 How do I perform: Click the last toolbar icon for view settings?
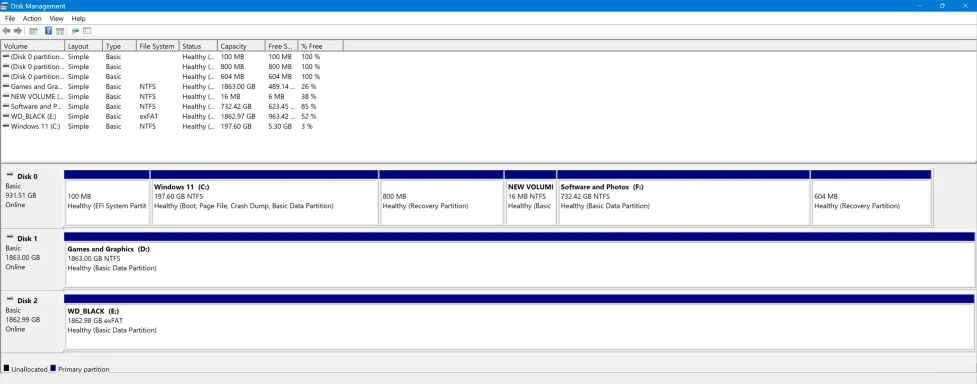click(x=87, y=31)
